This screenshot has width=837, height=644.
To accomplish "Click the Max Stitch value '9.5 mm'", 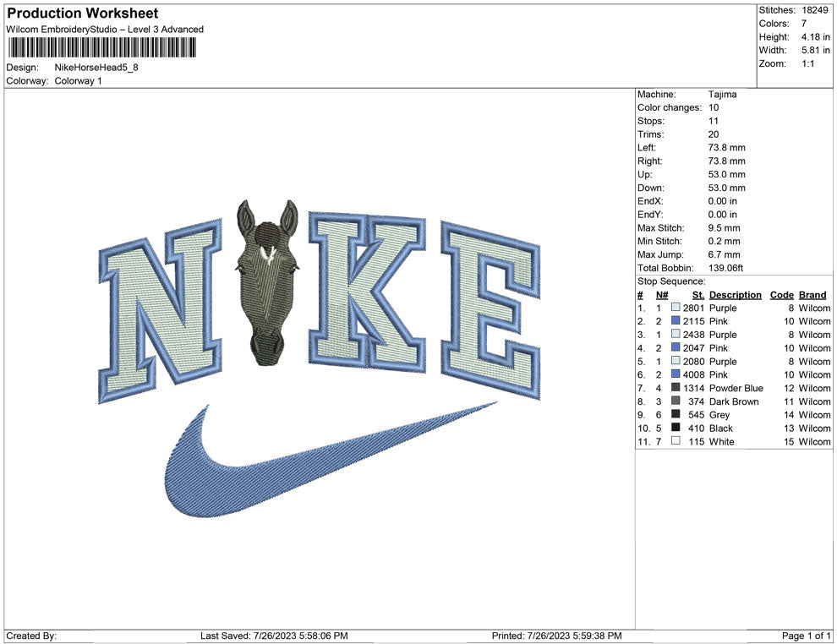I will [x=724, y=228].
